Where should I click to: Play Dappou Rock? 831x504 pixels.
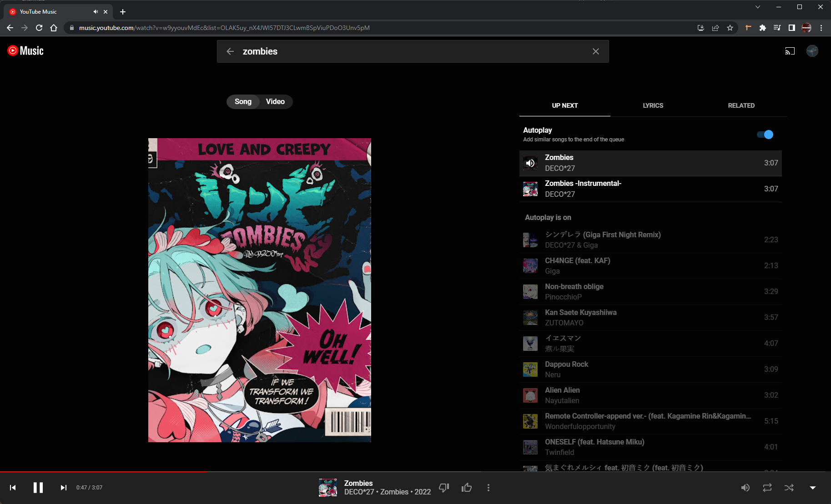650,369
